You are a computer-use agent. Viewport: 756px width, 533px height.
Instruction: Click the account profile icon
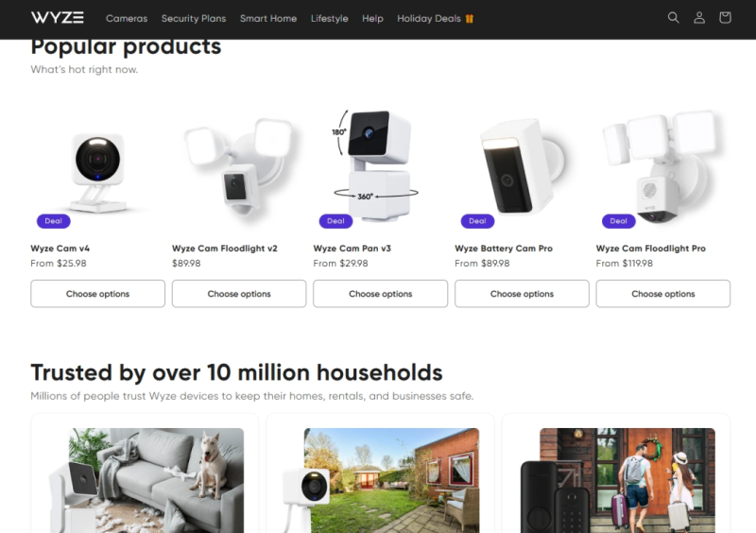click(699, 18)
